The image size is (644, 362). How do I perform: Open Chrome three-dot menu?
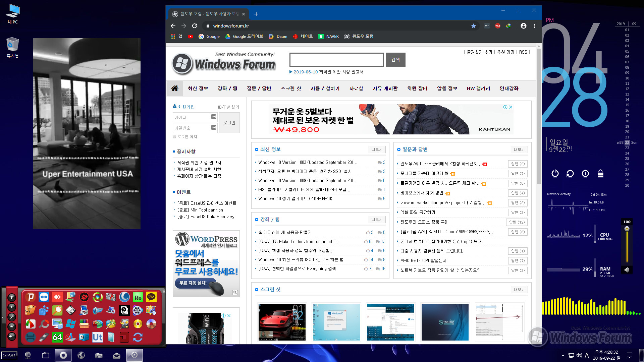click(534, 26)
